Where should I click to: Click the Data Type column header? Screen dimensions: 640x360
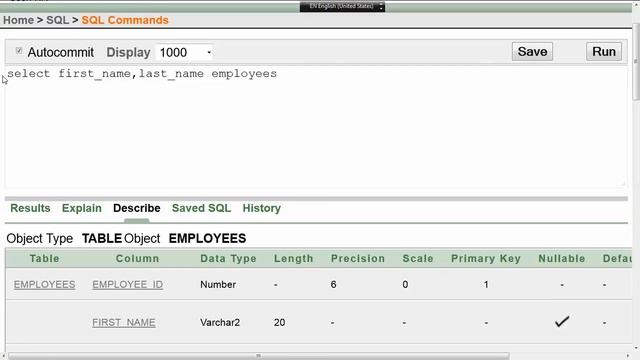[x=228, y=258]
